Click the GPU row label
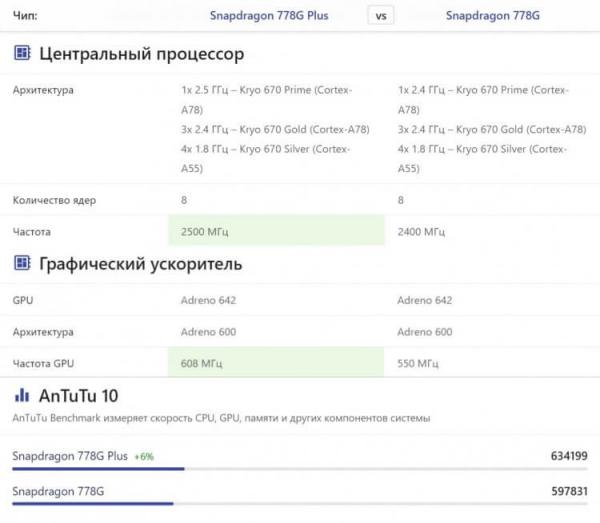The image size is (600, 523). click(x=23, y=300)
